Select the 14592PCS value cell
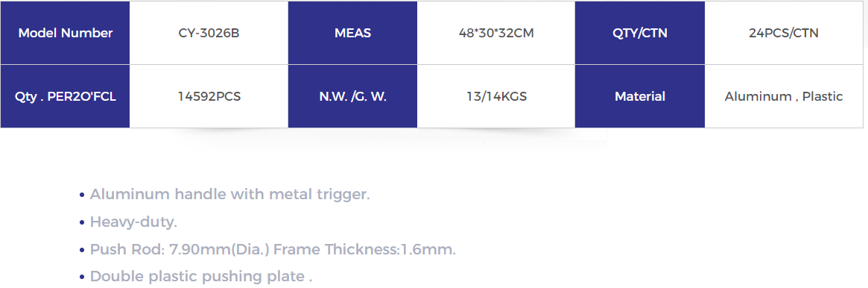Screen dimensions: 868x288 click(209, 96)
